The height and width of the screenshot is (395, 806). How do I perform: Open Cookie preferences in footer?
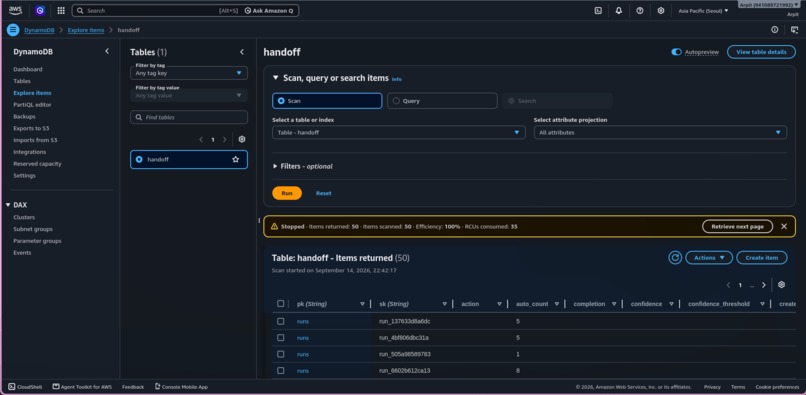(x=777, y=387)
